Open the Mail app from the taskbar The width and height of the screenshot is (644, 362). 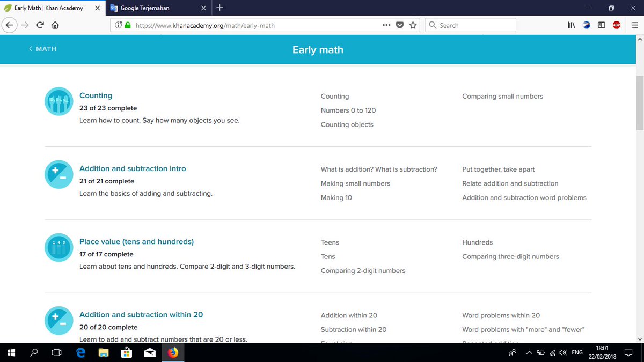tap(150, 352)
